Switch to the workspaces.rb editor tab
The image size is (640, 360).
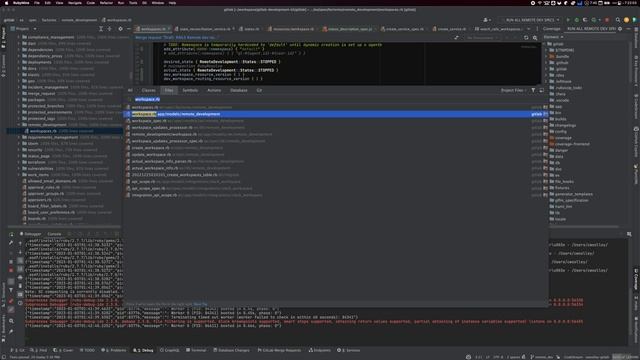click(x=153, y=29)
